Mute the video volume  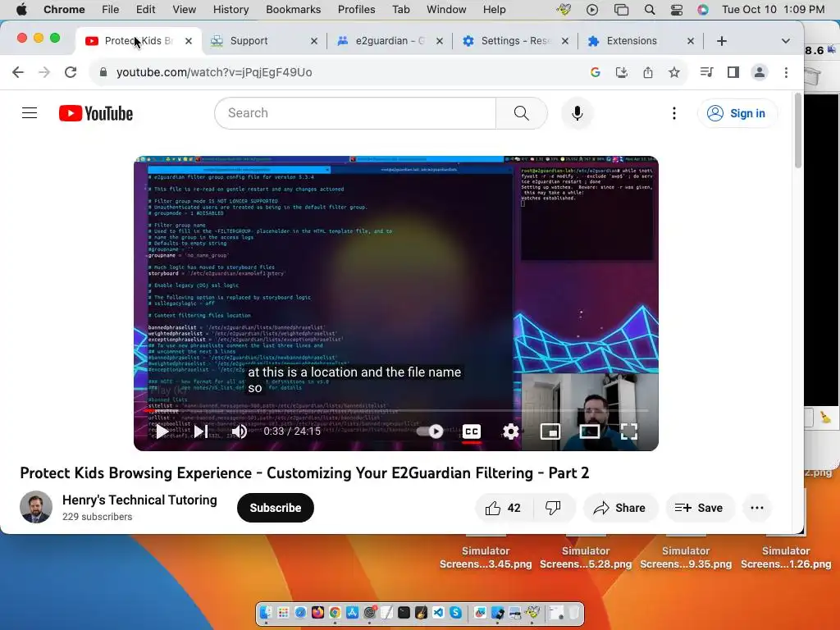coord(239,431)
